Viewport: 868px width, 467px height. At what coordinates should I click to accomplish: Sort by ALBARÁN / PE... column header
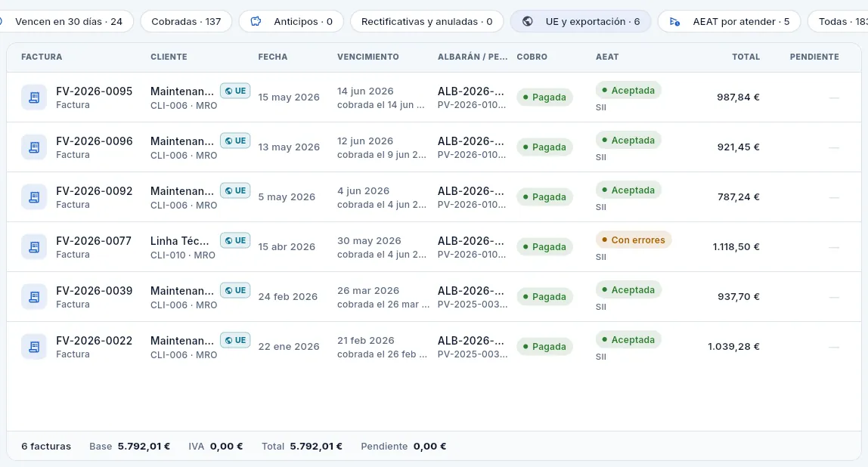click(473, 57)
